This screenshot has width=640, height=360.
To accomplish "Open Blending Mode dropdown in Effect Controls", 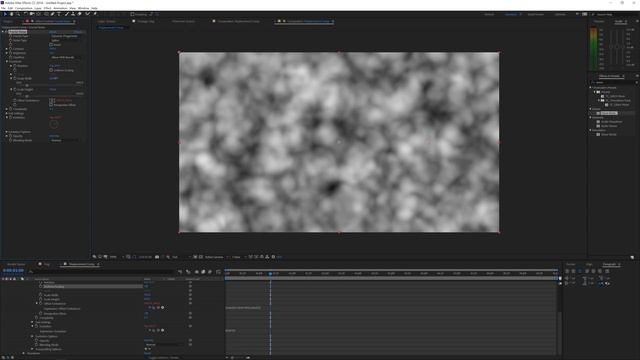I will [64, 140].
